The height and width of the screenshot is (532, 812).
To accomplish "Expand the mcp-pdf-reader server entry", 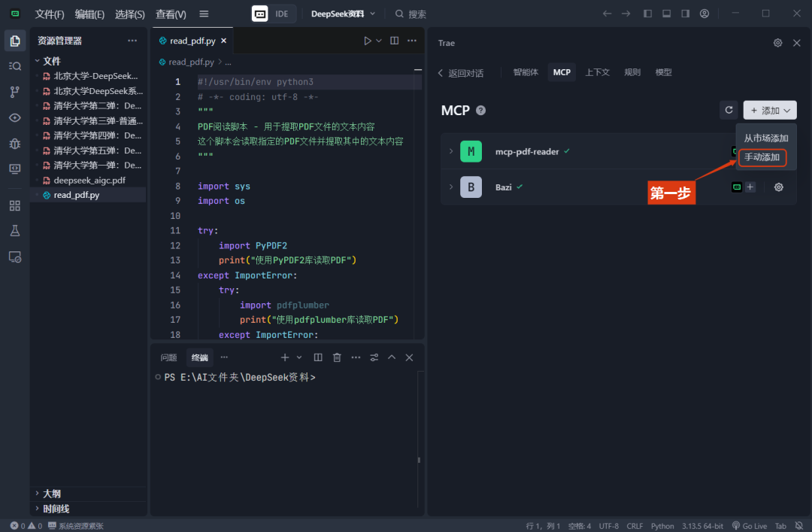I will click(451, 151).
